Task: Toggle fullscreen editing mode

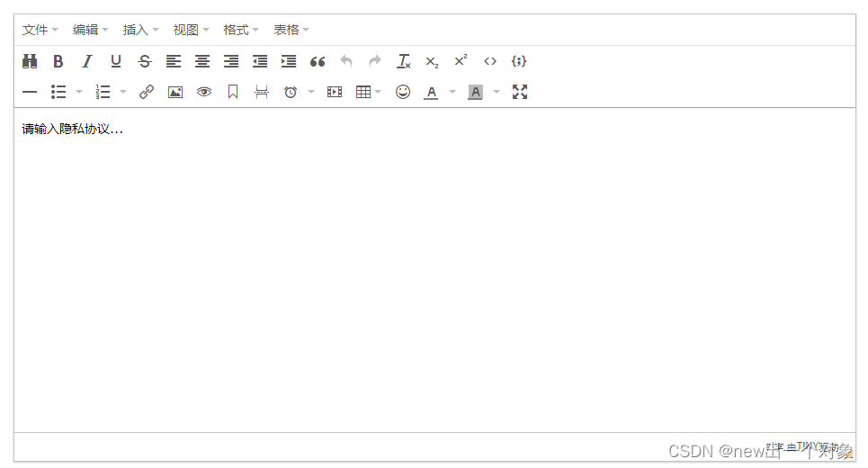Action: [520, 92]
